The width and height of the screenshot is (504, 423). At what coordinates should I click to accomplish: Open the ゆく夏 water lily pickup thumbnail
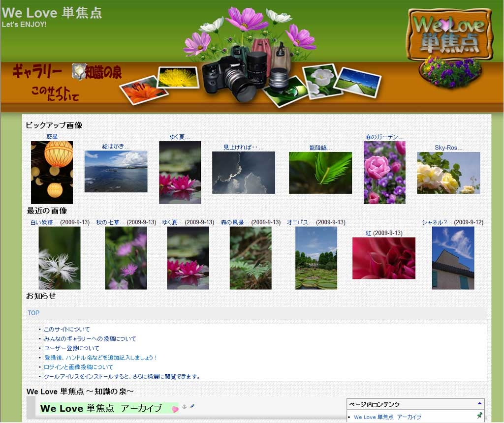180,173
